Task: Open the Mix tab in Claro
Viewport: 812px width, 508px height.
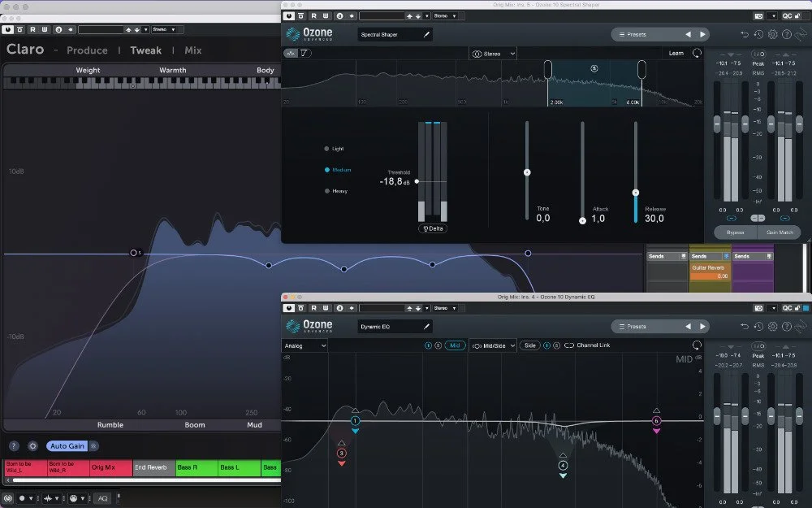Action: click(192, 50)
